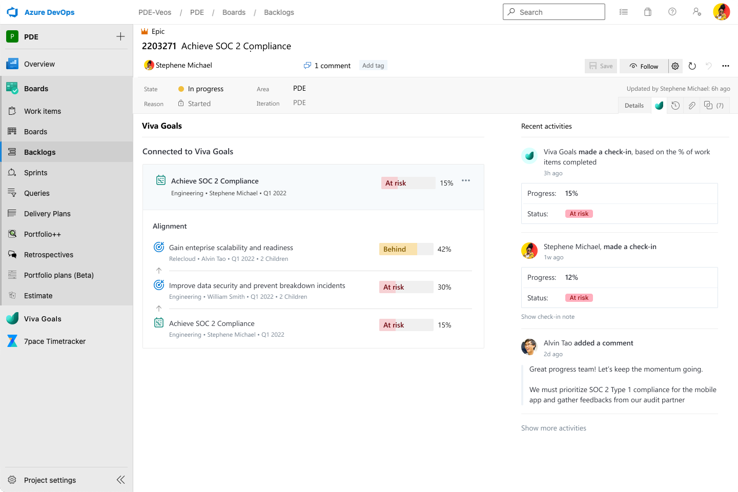Screen dimensions: 738x492
Task: Click the Behind progress bar at 42%
Action: pos(406,249)
